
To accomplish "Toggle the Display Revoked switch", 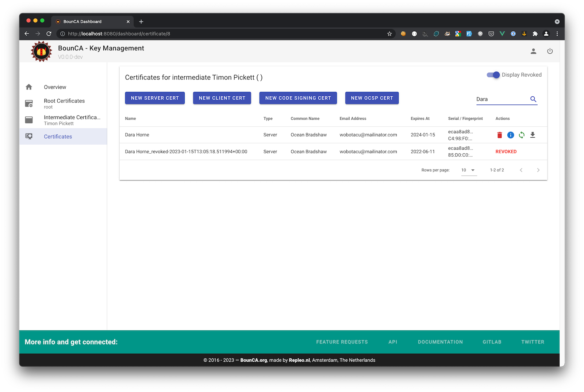I will [493, 75].
